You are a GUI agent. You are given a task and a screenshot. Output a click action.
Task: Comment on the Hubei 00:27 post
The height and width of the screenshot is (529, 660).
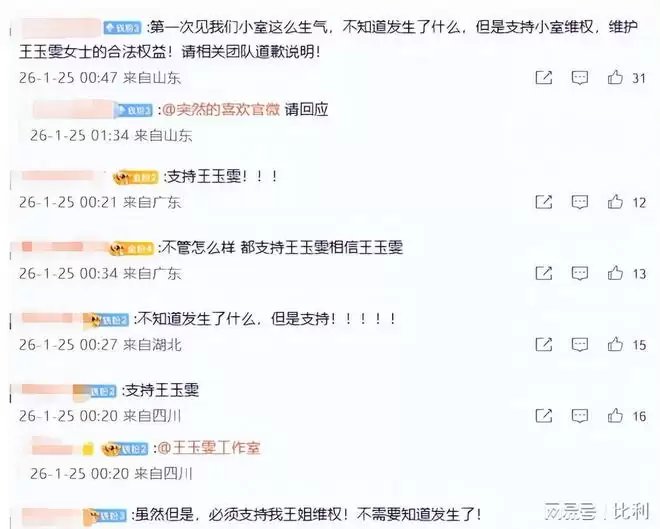coord(580,345)
